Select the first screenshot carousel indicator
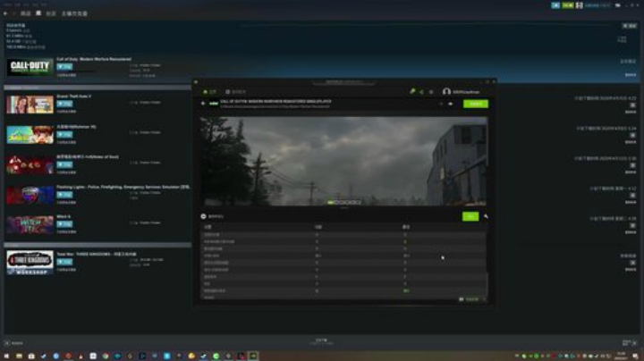Image resolution: width=644 pixels, height=361 pixels. pos(331,202)
